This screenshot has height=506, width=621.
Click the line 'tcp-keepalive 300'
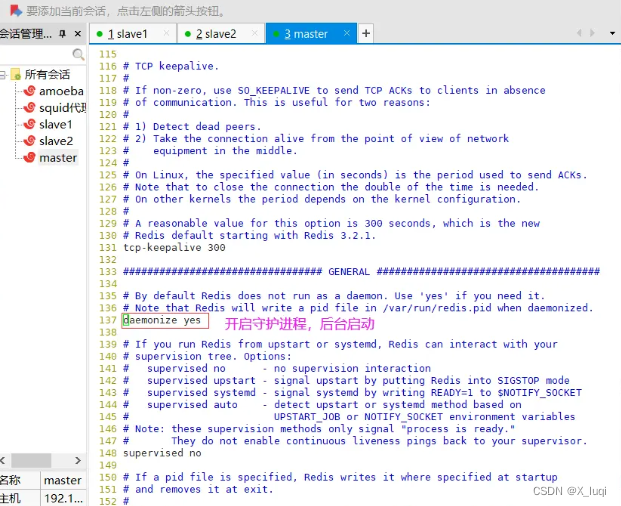[174, 247]
